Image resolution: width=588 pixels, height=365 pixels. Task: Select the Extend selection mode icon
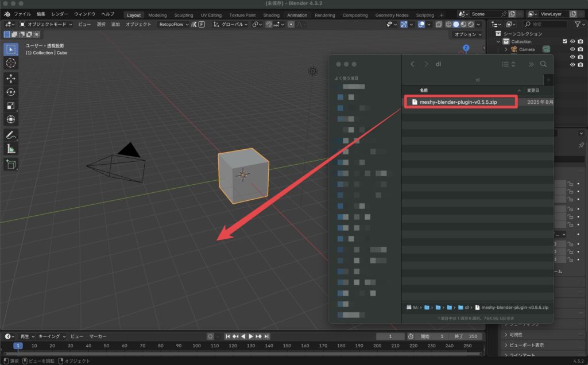tap(14, 34)
